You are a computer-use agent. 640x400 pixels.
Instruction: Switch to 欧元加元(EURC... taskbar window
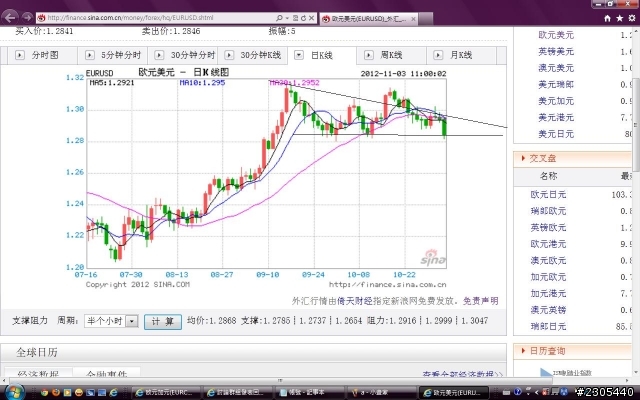(x=167, y=393)
